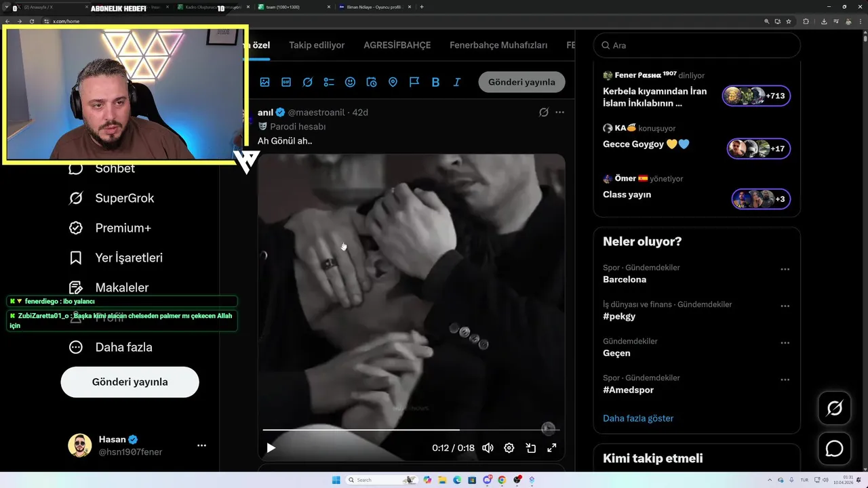This screenshot has width=868, height=488.
Task: Click the taskbar Search box
Action: click(380, 480)
